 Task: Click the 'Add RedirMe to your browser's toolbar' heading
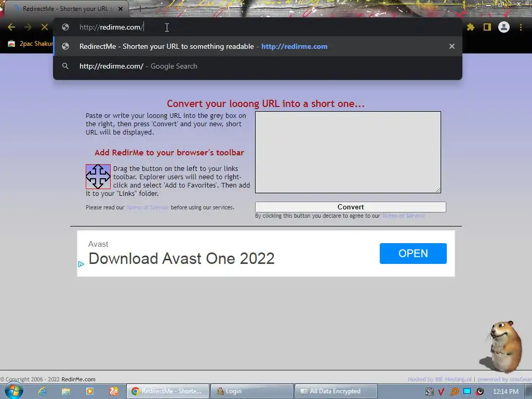(169, 153)
